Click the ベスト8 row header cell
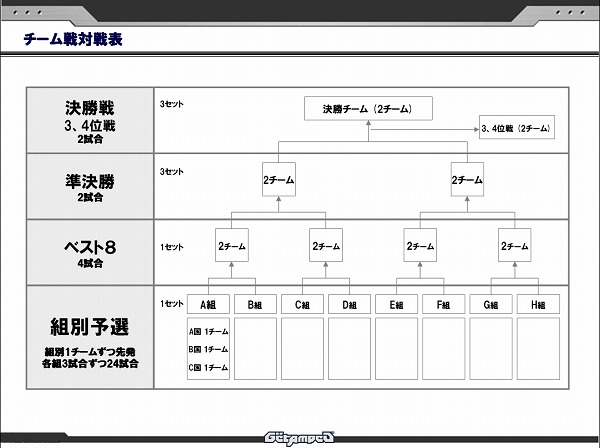600x448 pixels. tap(91, 251)
